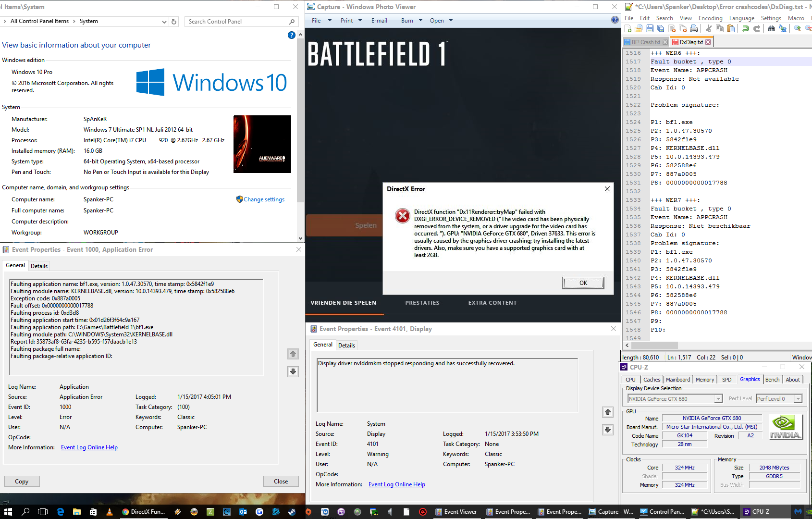Click the down arrow in Event 4101 properties
The width and height of the screenshot is (812, 519).
click(x=608, y=430)
